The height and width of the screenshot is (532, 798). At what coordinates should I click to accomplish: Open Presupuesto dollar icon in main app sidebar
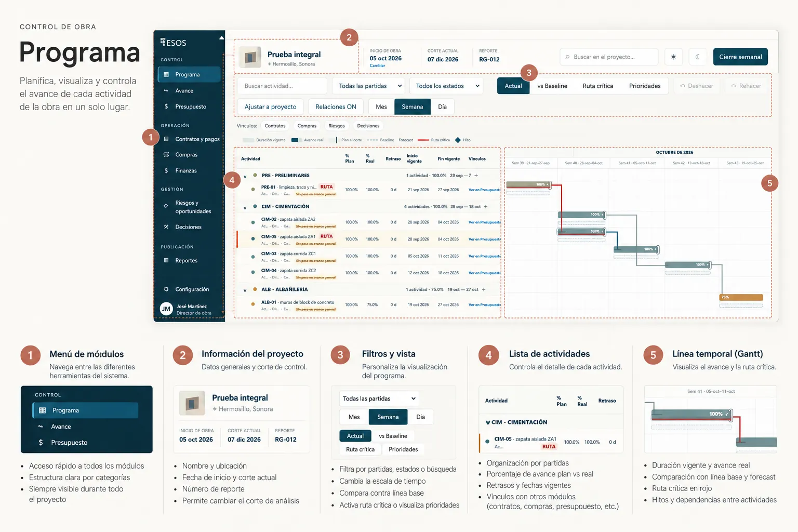(166, 107)
